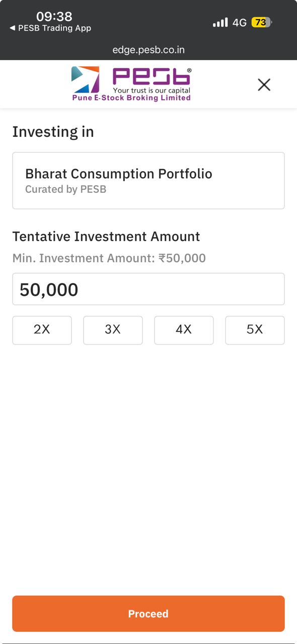Click the Bharat Consumption Portfolio card
This screenshot has height=644, width=297.
tap(148, 180)
